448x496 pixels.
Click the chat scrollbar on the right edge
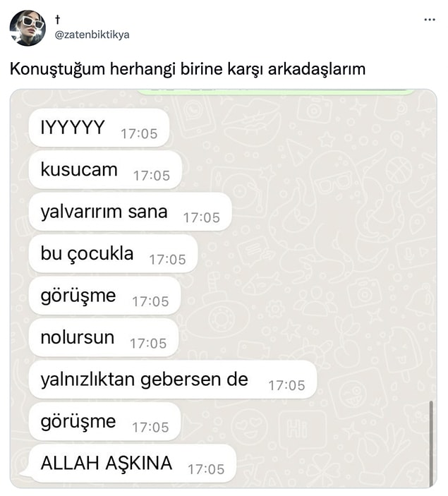point(431,444)
